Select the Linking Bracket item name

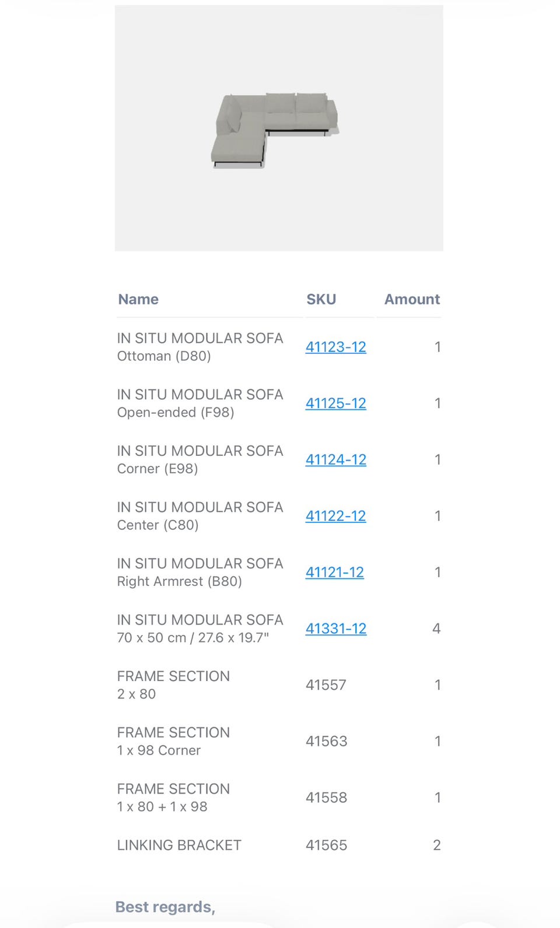179,845
